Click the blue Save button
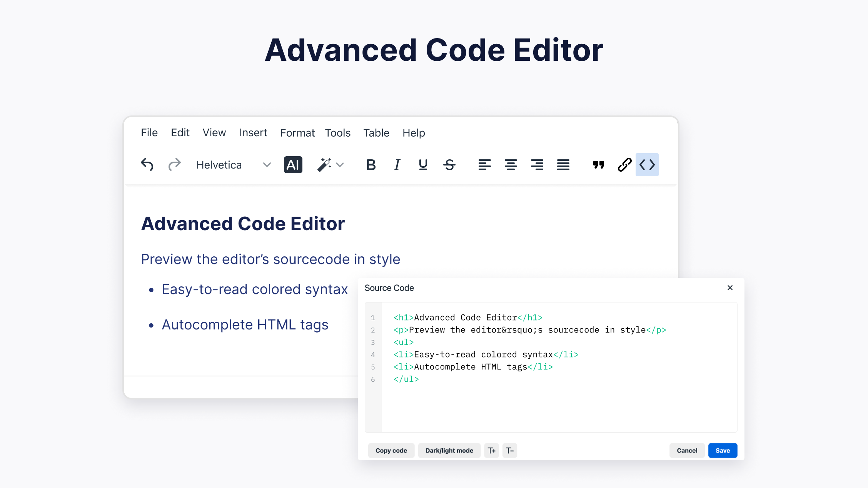 pos(722,450)
